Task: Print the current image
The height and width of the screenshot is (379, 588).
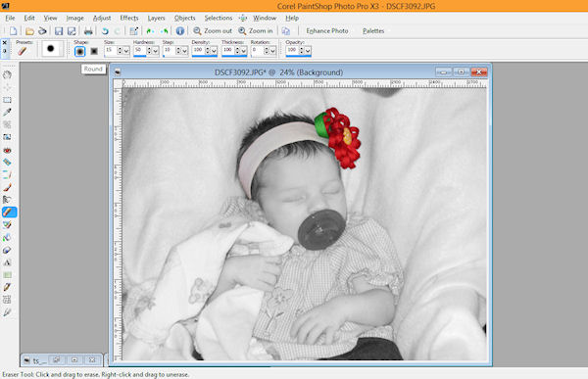Action: click(88, 31)
